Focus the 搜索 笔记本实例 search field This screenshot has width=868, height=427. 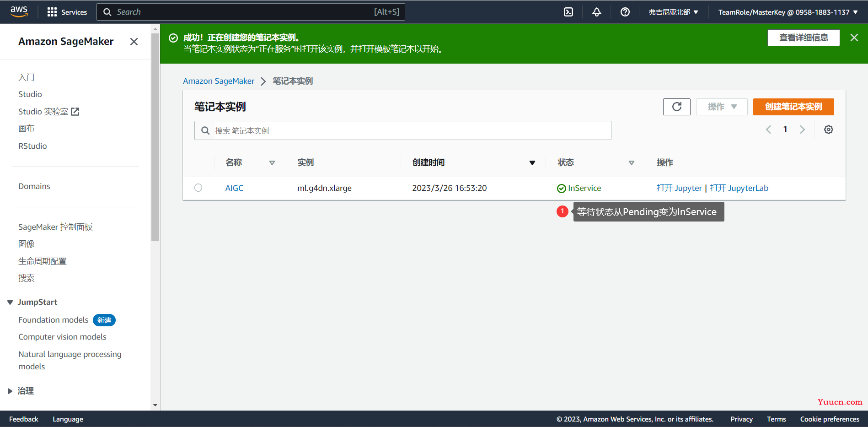[403, 130]
